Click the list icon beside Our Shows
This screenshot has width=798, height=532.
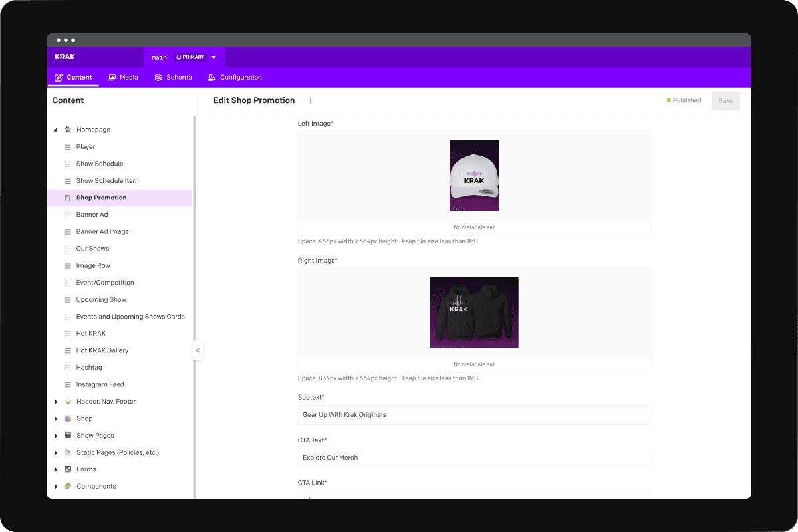click(x=67, y=249)
